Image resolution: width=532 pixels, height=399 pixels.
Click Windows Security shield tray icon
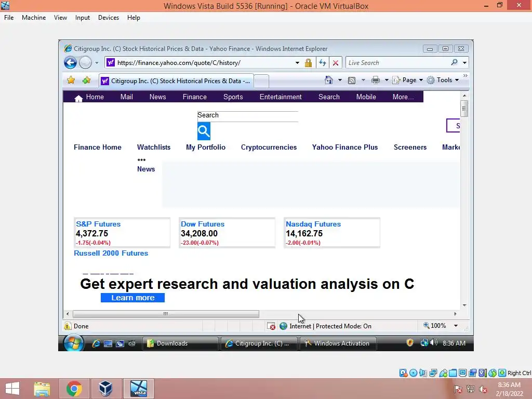pyautogui.click(x=410, y=343)
